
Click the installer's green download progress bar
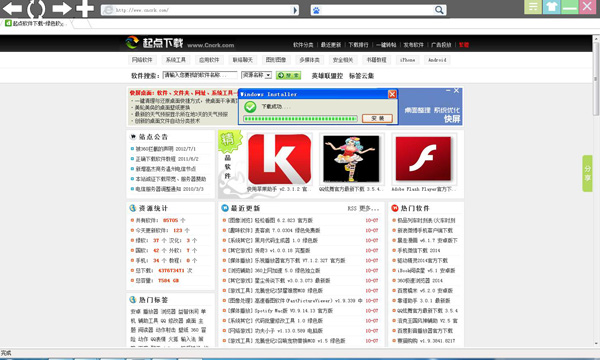300,119
